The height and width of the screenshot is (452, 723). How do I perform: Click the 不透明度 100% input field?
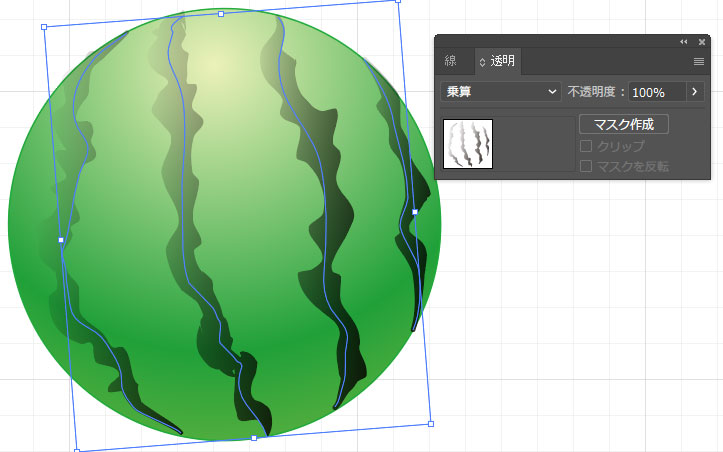tap(655, 91)
